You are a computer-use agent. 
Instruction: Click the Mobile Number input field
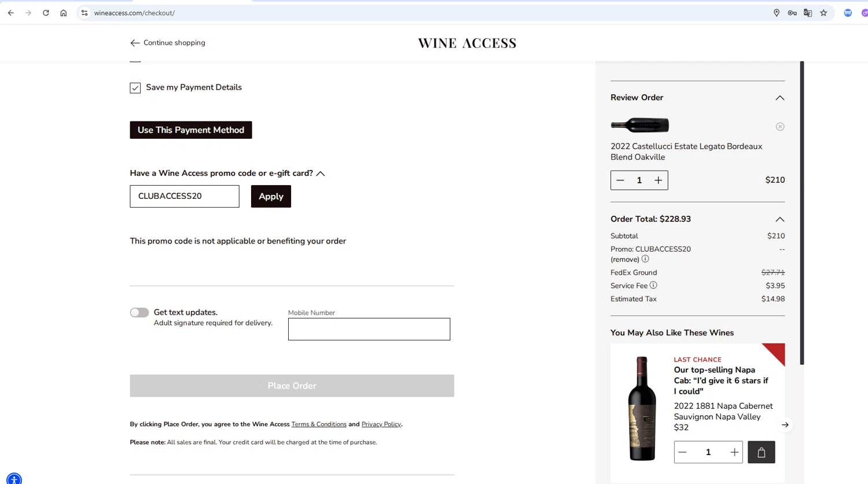[369, 329]
